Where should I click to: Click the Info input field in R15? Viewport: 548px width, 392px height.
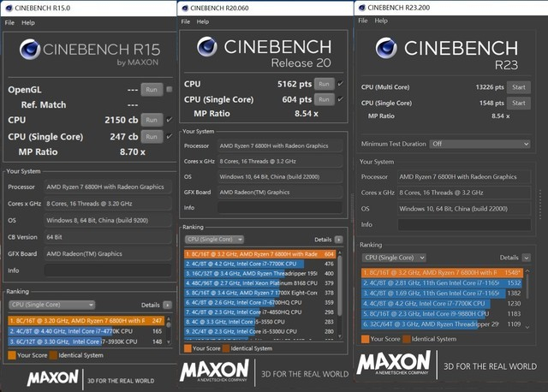point(108,270)
